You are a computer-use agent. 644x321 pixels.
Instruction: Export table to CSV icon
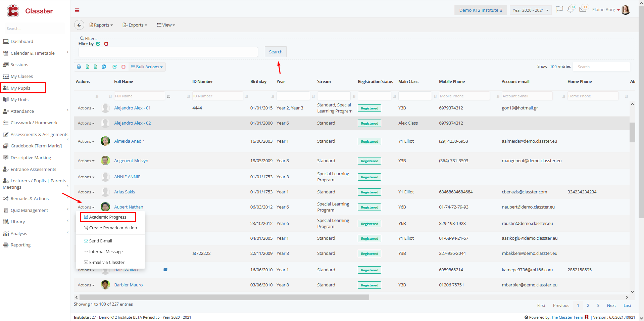point(95,67)
